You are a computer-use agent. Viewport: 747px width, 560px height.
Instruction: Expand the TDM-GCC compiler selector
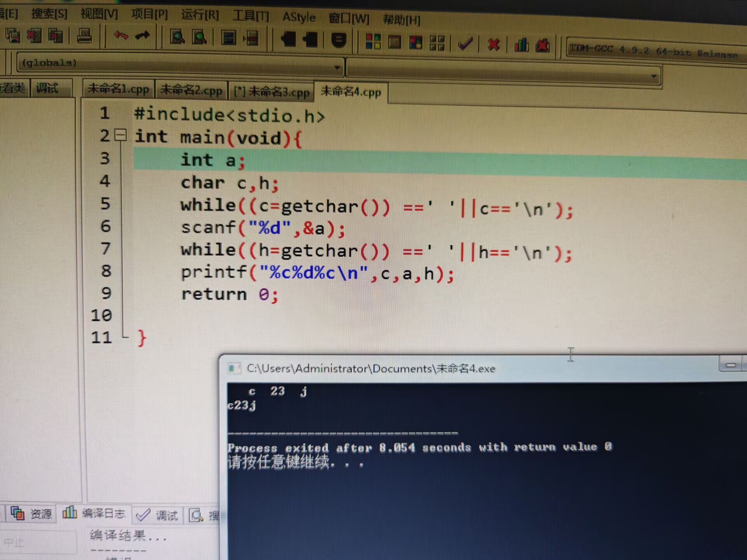(654, 51)
